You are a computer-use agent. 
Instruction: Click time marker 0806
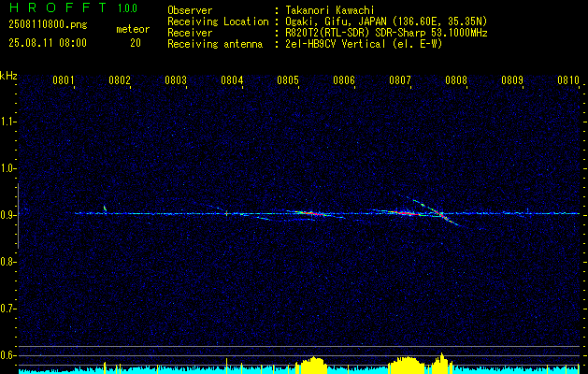[344, 80]
